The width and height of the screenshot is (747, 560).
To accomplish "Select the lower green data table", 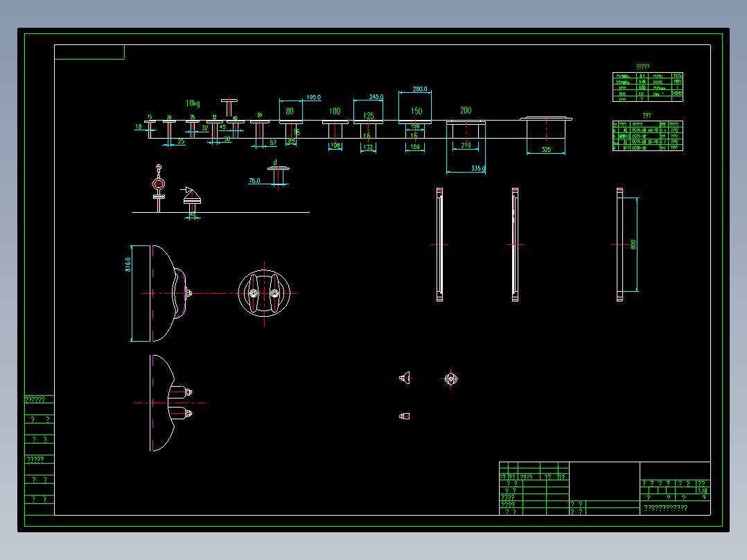I will (x=648, y=136).
